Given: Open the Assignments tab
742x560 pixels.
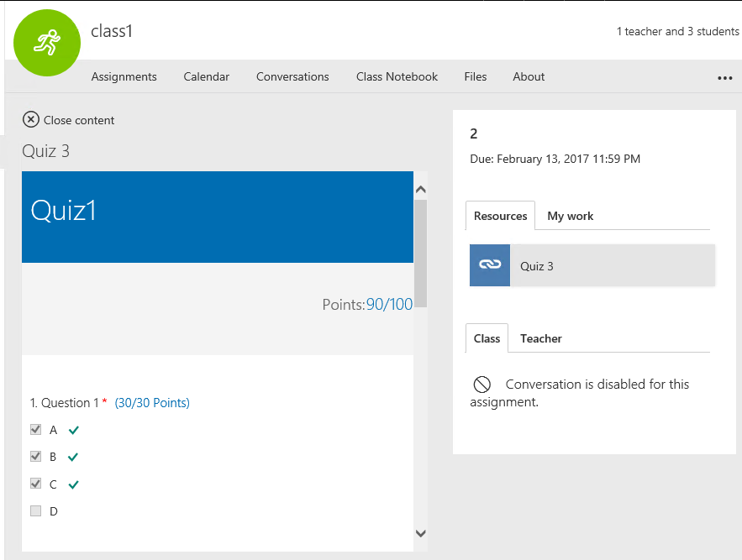Looking at the screenshot, I should (x=124, y=76).
